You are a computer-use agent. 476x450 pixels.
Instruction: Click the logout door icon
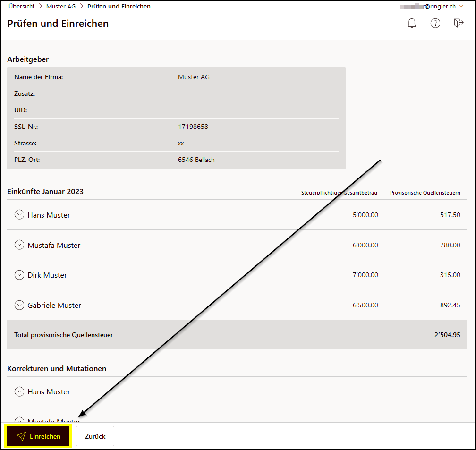click(x=459, y=23)
